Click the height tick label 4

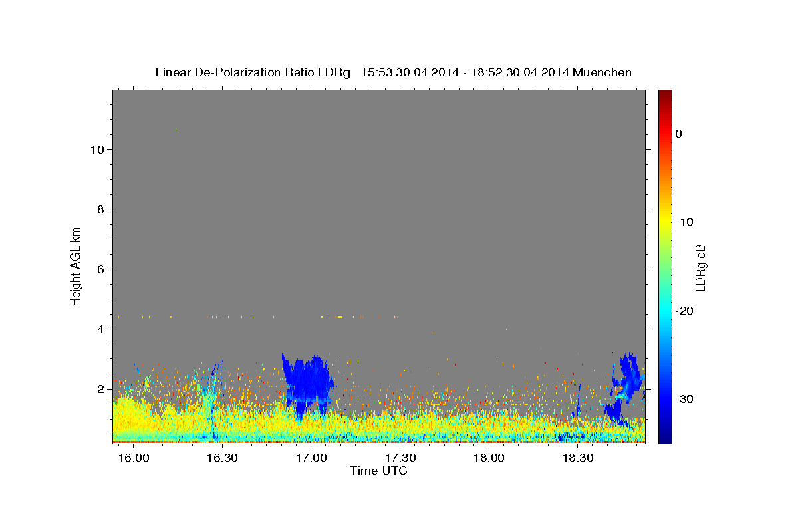pyautogui.click(x=100, y=329)
